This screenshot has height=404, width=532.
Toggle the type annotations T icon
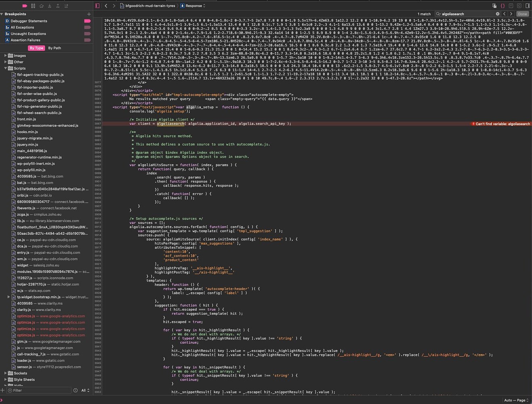(x=511, y=6)
